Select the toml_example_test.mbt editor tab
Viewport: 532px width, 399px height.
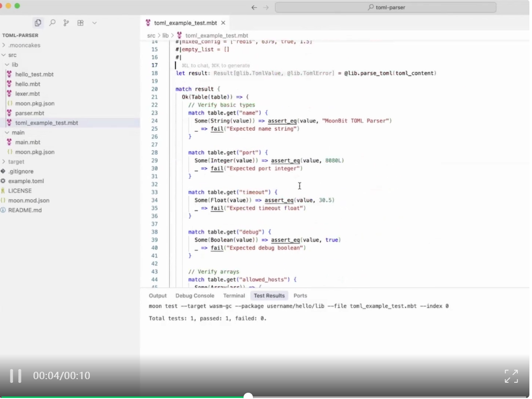coord(185,23)
